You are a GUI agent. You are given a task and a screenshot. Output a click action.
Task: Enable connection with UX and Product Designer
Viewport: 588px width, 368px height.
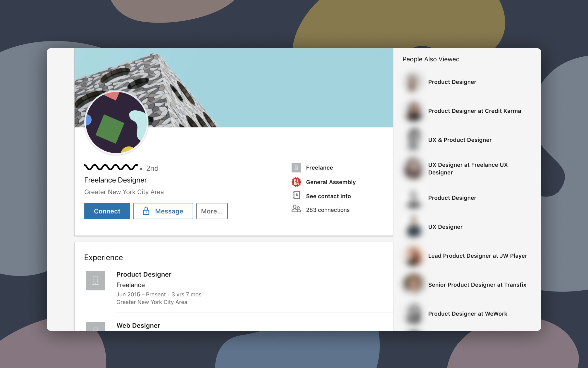[x=460, y=140]
